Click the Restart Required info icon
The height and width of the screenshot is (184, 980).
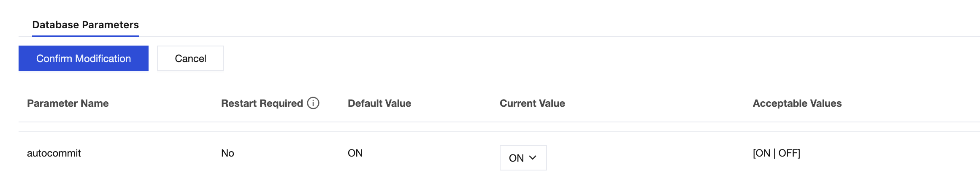point(313,103)
